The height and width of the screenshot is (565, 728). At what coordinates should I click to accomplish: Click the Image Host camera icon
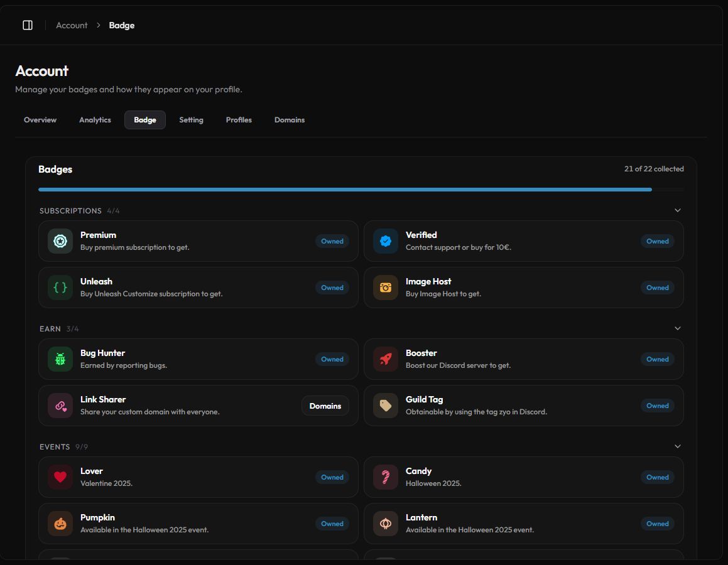point(386,288)
